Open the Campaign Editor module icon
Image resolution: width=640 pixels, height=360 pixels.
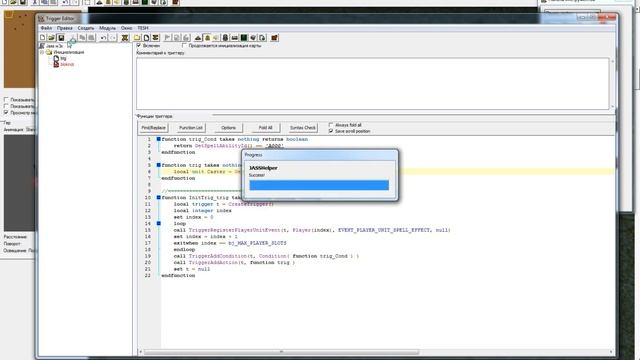point(235,38)
